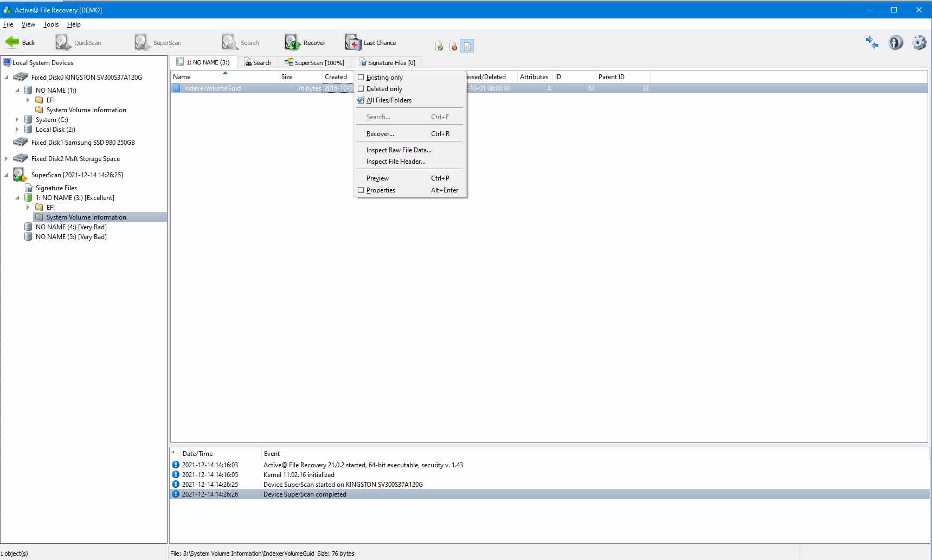Select green volume icon of NO NAME (3:)
Viewport: 932px width, 560px height.
[28, 197]
